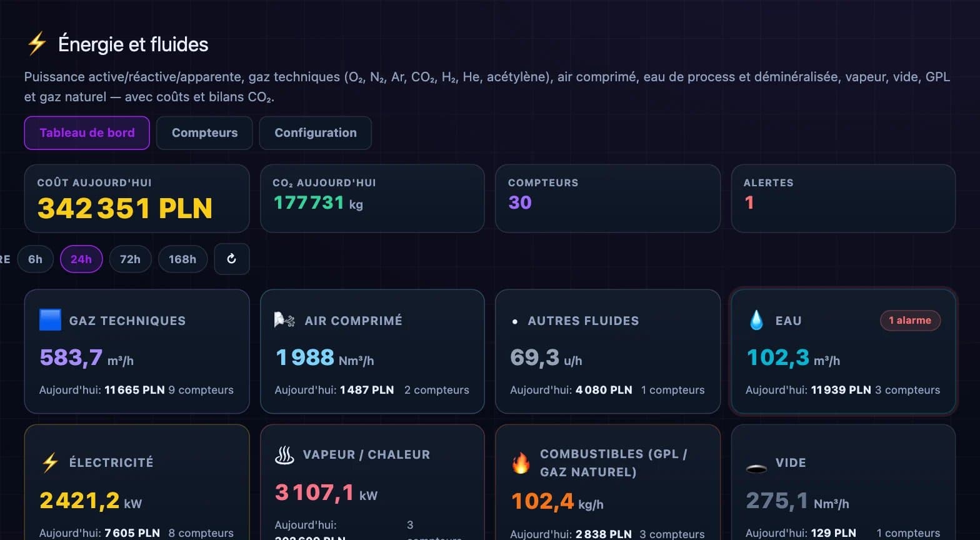Click the bullet dot on Autres Fluides card
The width and height of the screenshot is (980, 540).
tap(515, 322)
